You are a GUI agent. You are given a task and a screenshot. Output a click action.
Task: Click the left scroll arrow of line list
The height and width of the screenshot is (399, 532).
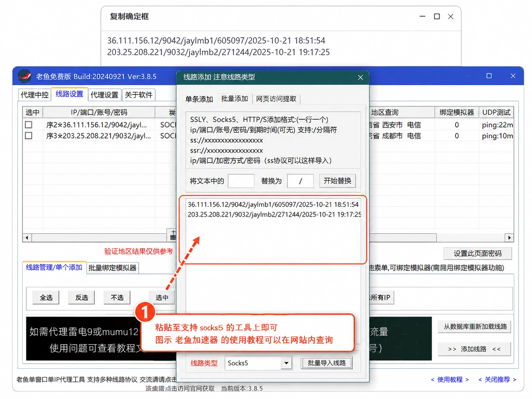(x=27, y=238)
